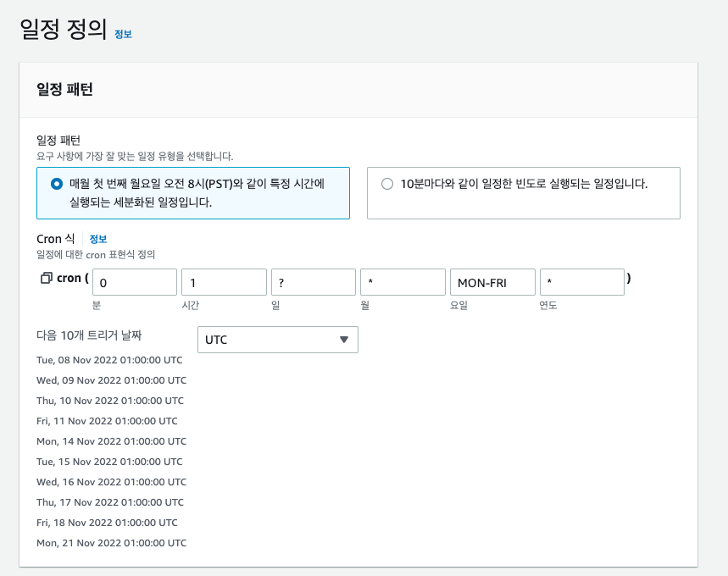This screenshot has height=576, width=728.
Task: Focus the 연도 year field with asterisk
Action: [x=582, y=282]
